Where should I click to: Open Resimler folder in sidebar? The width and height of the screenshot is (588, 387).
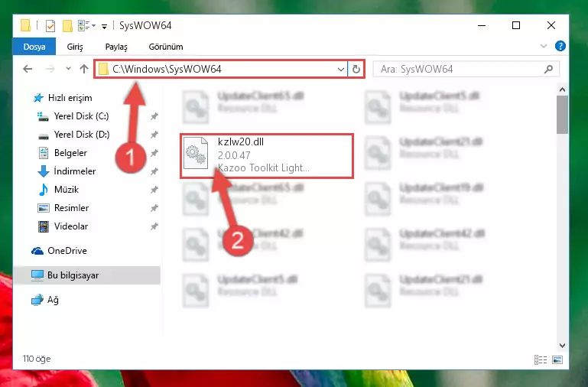tap(71, 208)
